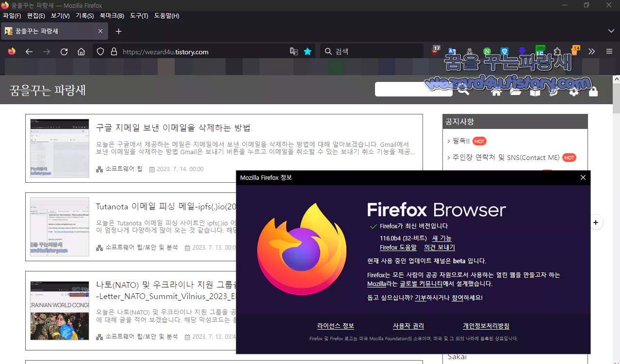Viewport: 620px width, 364px height.
Task: Click the blog's white search input
Action: tap(413, 89)
